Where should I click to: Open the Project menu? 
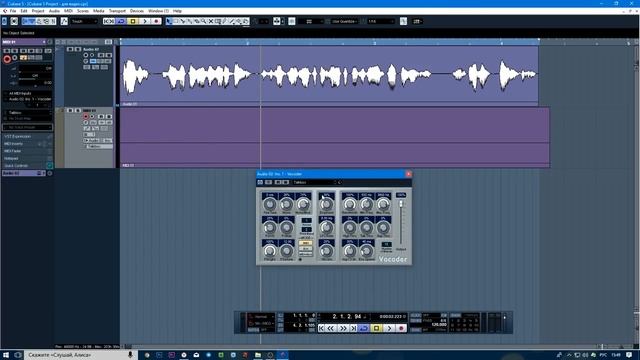click(38, 11)
